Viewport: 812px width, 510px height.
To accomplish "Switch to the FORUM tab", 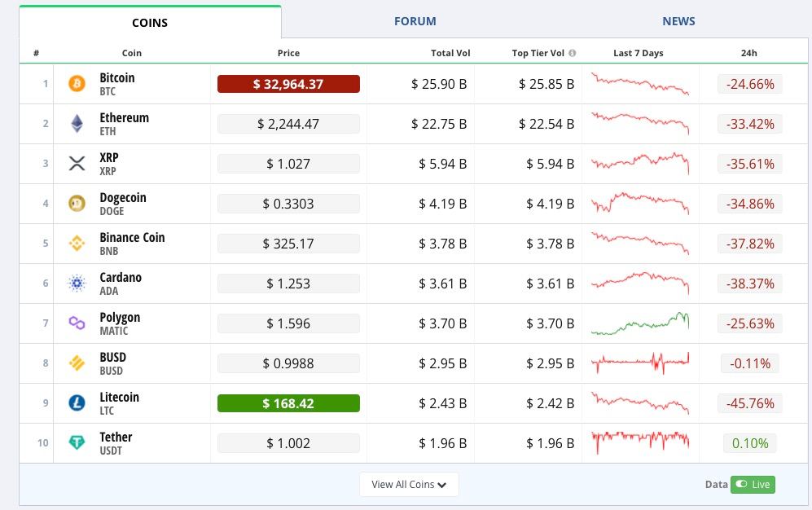I will pyautogui.click(x=415, y=21).
